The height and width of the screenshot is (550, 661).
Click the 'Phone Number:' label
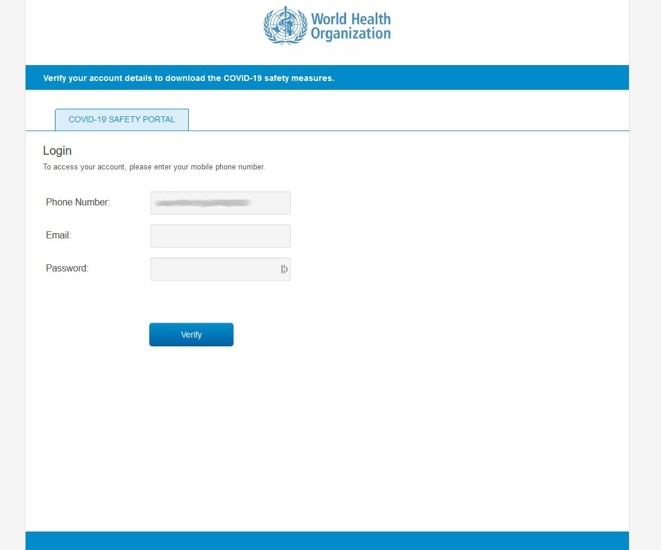78,202
